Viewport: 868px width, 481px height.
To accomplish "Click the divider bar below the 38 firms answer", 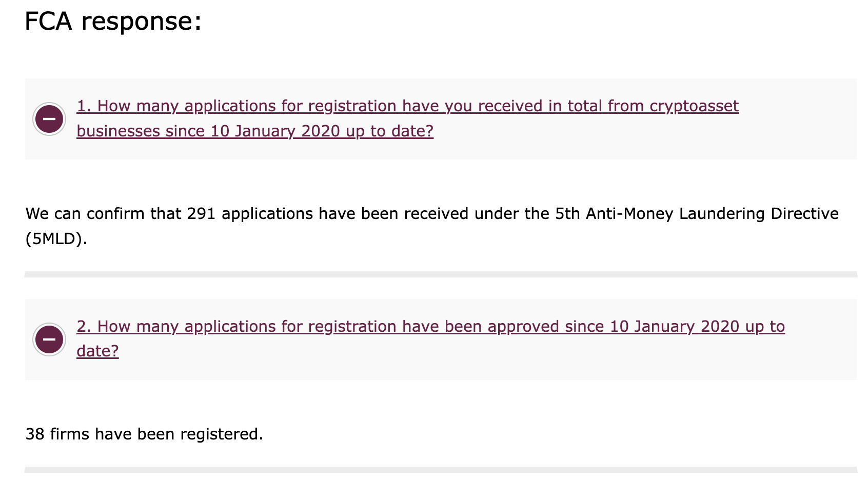I will click(440, 469).
